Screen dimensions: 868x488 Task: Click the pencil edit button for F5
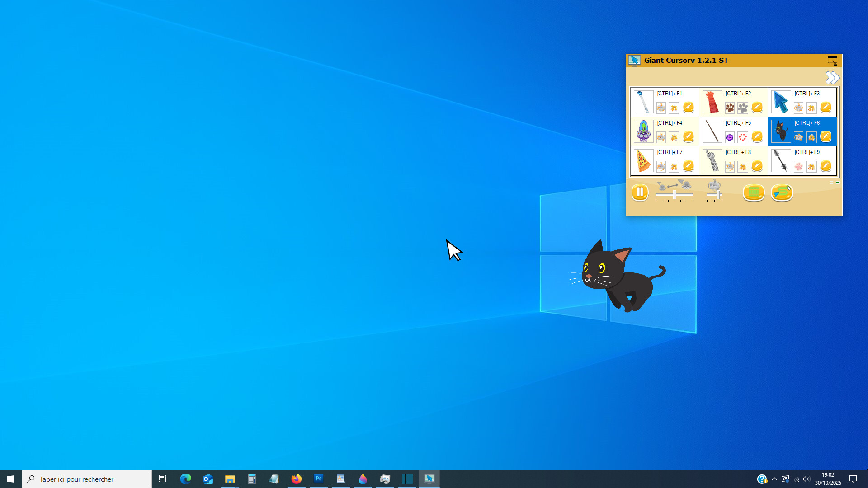(757, 136)
